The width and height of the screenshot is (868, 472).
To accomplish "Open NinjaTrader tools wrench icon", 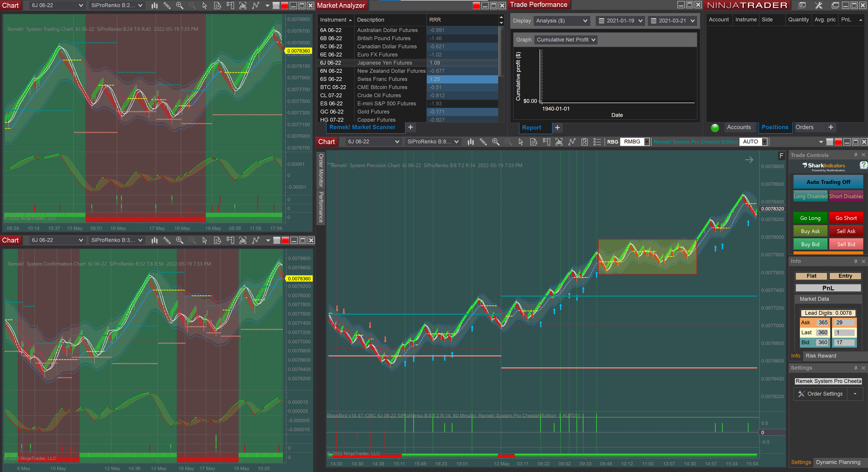I will tap(818, 6).
